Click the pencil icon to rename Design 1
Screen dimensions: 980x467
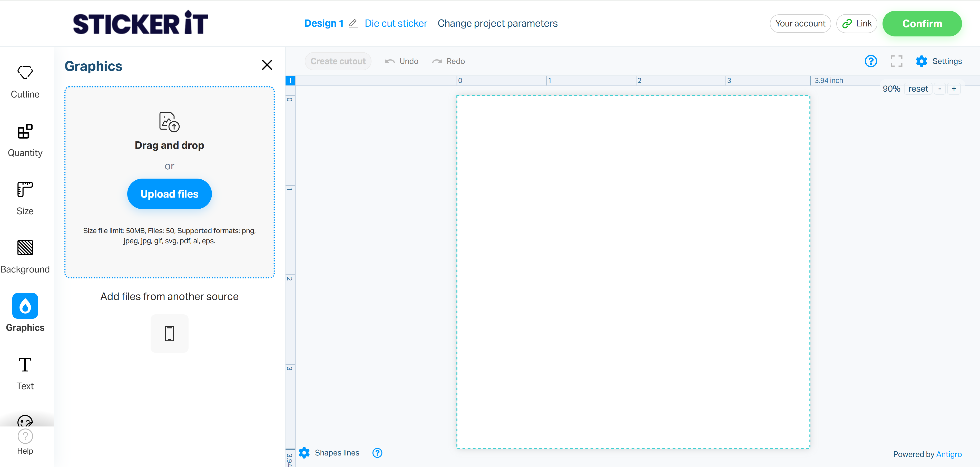(x=353, y=24)
